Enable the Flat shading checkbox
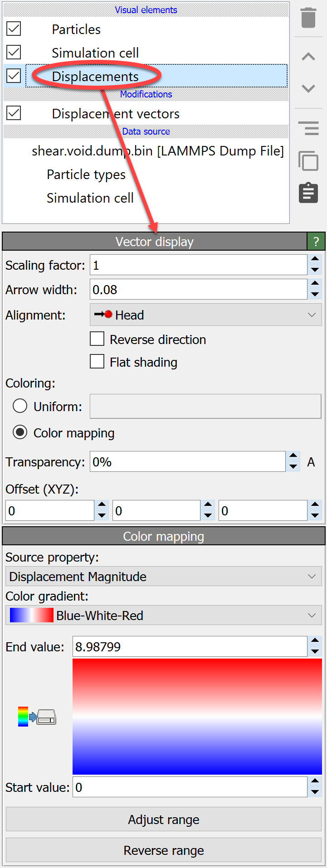This screenshot has width=327, height=868. pyautogui.click(x=97, y=362)
